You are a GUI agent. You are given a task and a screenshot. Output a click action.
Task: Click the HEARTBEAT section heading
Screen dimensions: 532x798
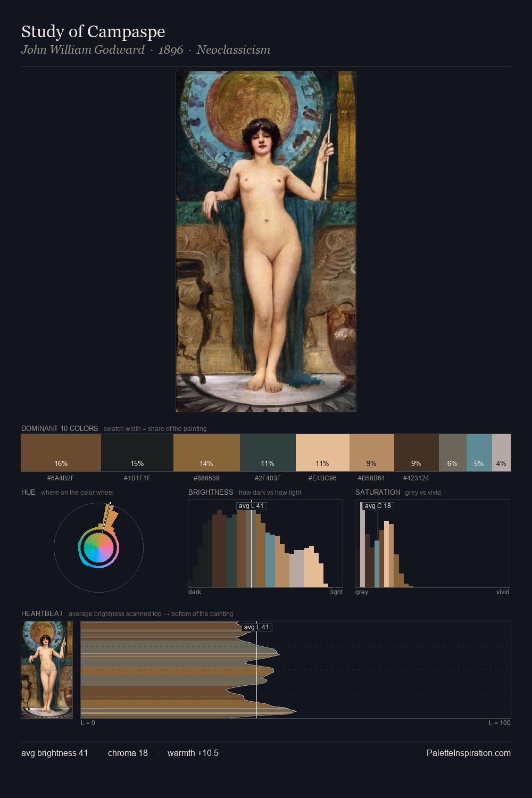[42, 613]
